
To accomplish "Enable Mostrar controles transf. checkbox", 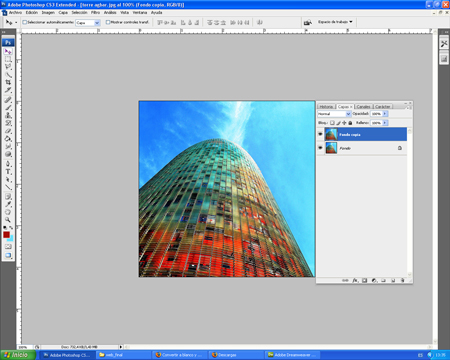I will (x=108, y=22).
